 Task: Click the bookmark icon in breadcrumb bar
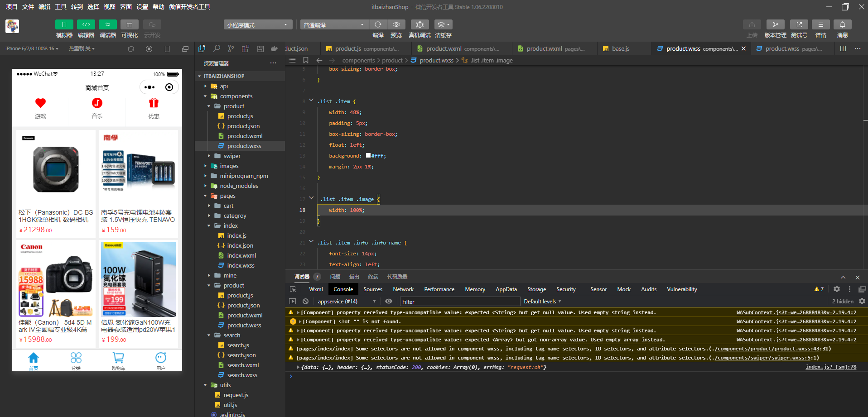[306, 60]
